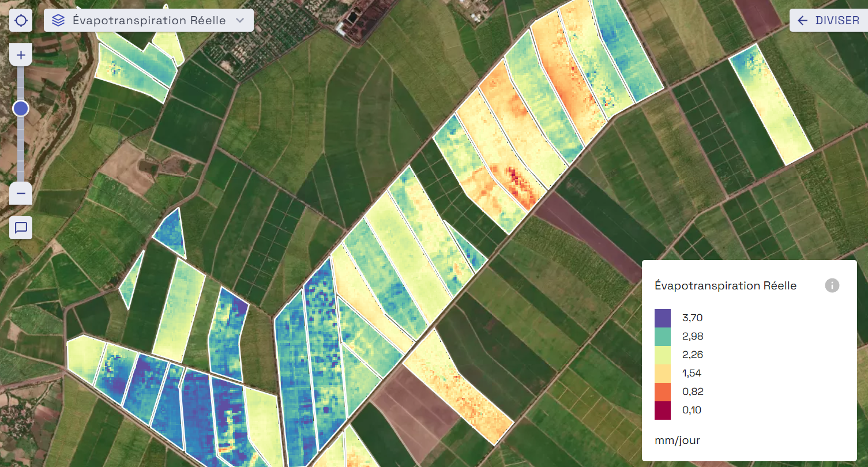Click the light green 2,26 legend swatch
The height and width of the screenshot is (467, 868).
(663, 355)
